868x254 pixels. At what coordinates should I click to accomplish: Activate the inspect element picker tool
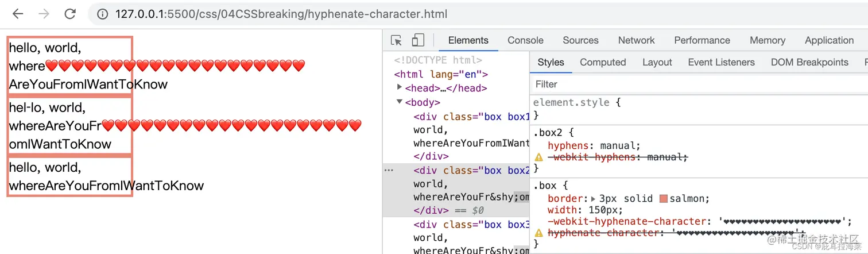pos(396,40)
